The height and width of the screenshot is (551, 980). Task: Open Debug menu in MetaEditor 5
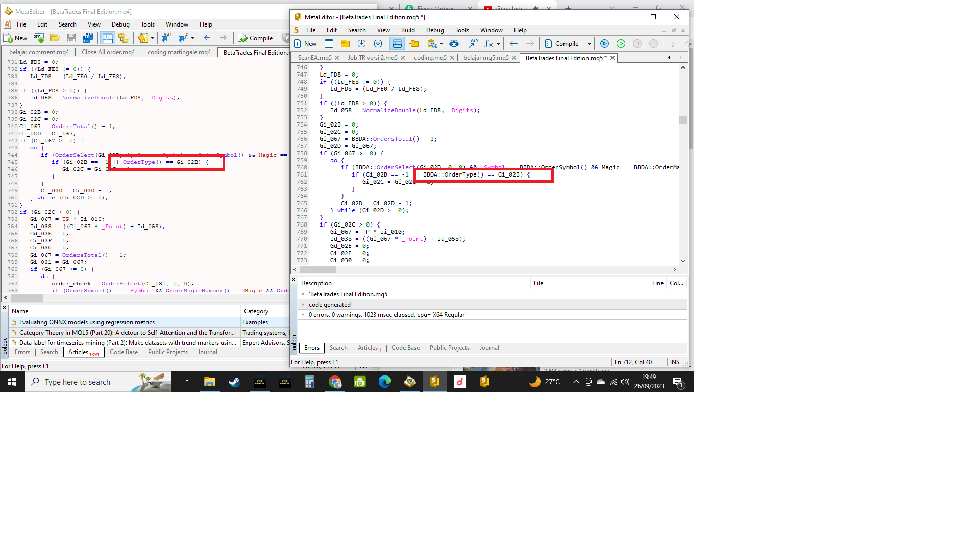pos(435,30)
